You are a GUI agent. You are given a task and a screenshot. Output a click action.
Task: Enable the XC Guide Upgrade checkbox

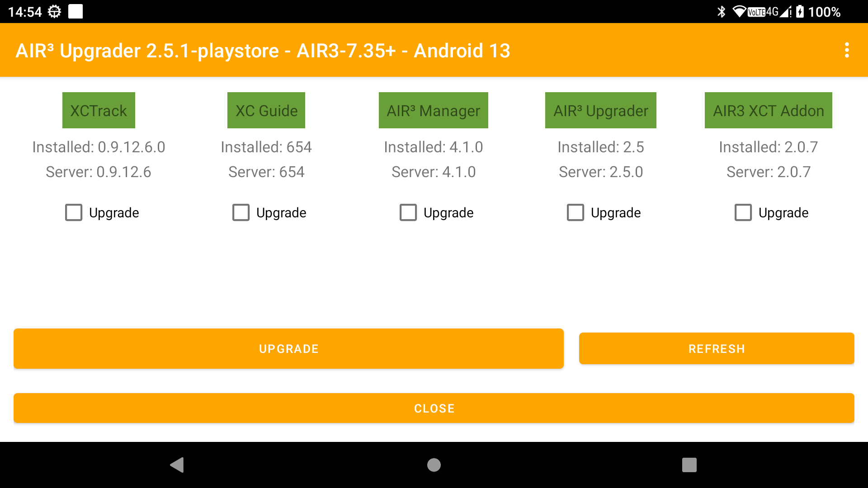point(241,212)
